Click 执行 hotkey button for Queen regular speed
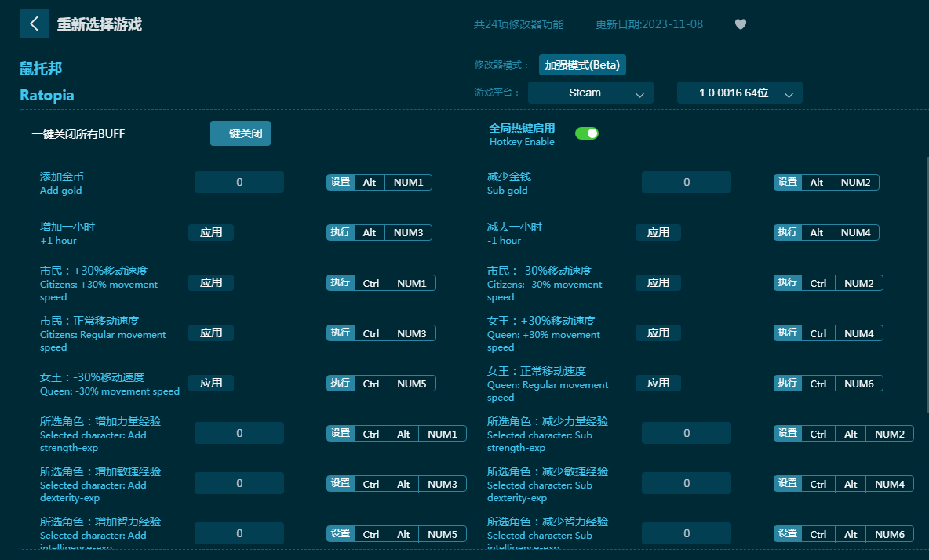 tap(788, 383)
